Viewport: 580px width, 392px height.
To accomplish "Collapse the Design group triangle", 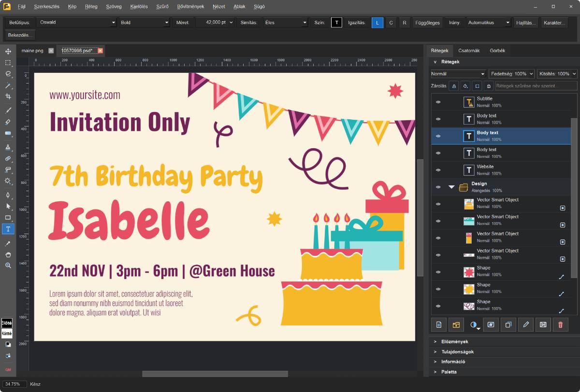I will pos(451,187).
